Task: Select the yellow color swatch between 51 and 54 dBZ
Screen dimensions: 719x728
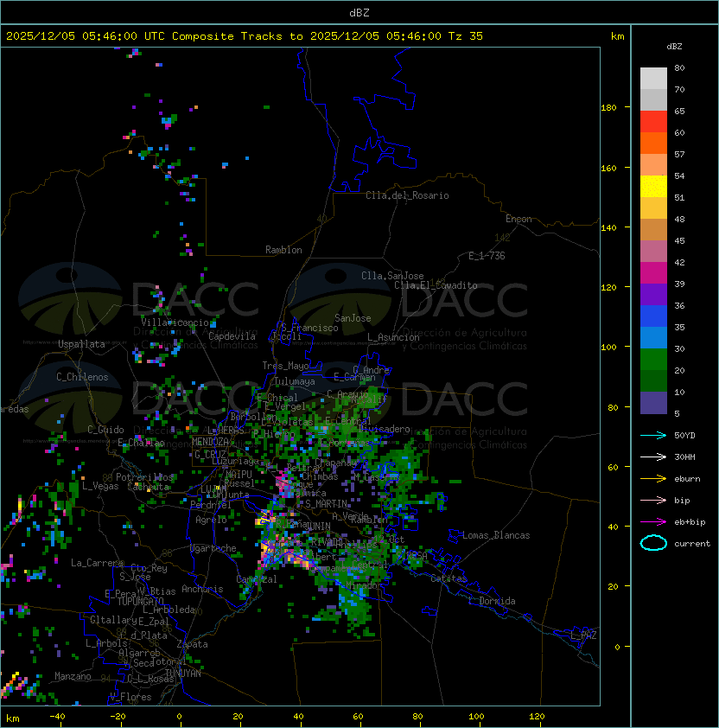Action: [x=653, y=187]
